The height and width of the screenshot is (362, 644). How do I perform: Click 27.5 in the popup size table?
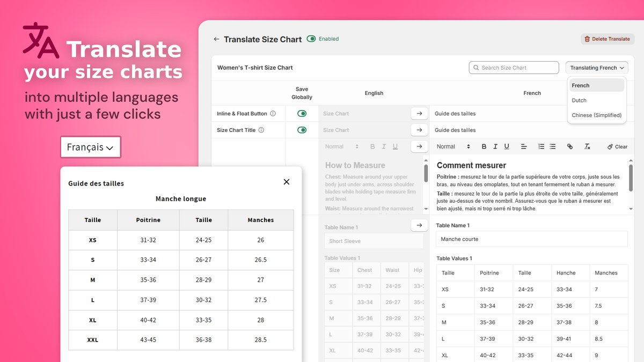pyautogui.click(x=261, y=300)
